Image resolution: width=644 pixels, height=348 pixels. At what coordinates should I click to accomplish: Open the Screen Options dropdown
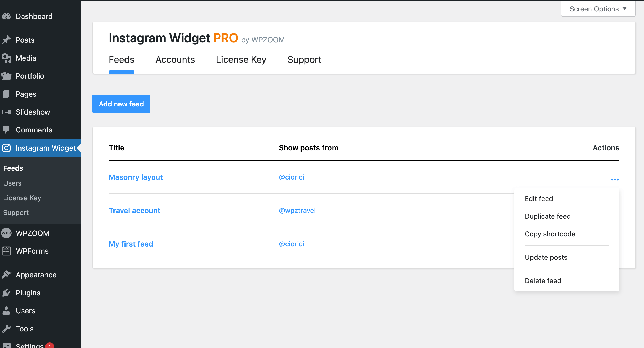(x=598, y=9)
